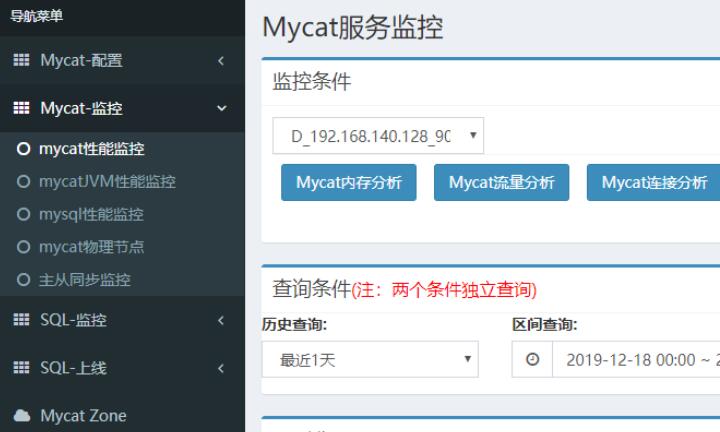Image resolution: width=720 pixels, height=432 pixels.
Task: Click the Mycat连接分析 button
Action: click(x=653, y=182)
